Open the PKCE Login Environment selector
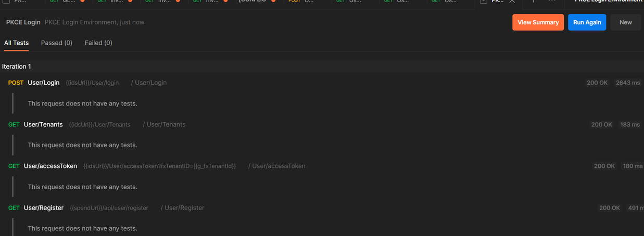The height and width of the screenshot is (236, 644). pos(608,2)
